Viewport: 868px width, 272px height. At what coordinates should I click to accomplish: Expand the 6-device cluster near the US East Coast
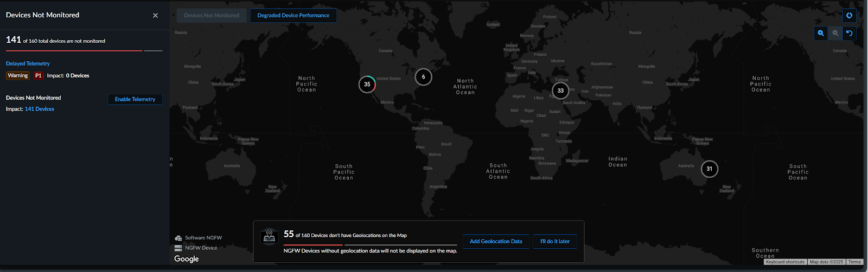click(x=424, y=77)
